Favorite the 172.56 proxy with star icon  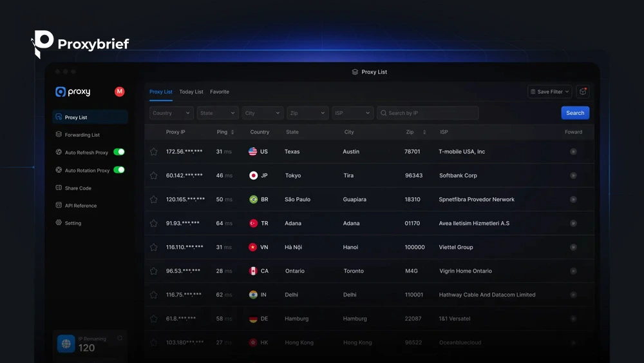click(x=154, y=152)
